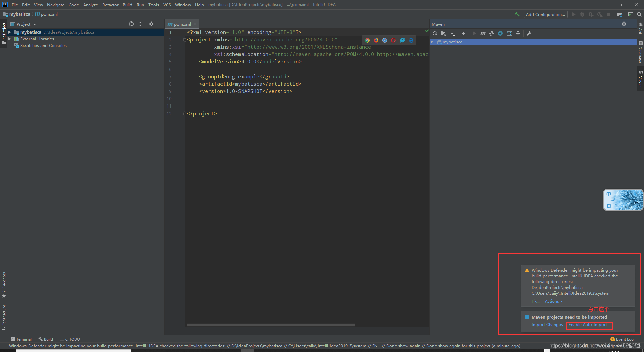The height and width of the screenshot is (352, 644).
Task: Add Maven project with plus icon
Action: click(x=463, y=33)
